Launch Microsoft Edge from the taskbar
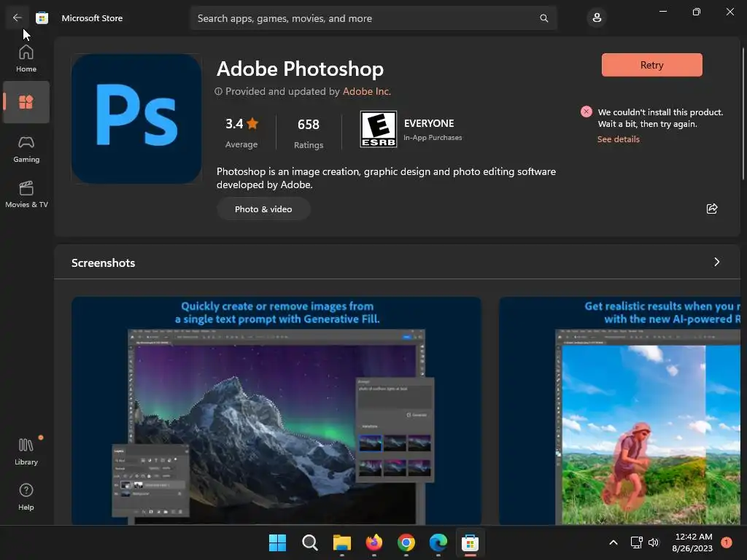747x560 pixels. [x=438, y=542]
